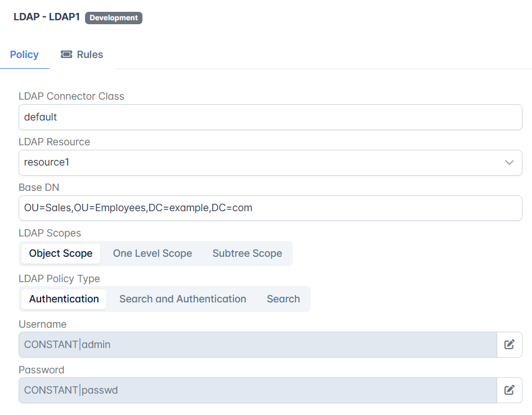Switch to the Policy tab
This screenshot has height=415, width=532.
[24, 54]
